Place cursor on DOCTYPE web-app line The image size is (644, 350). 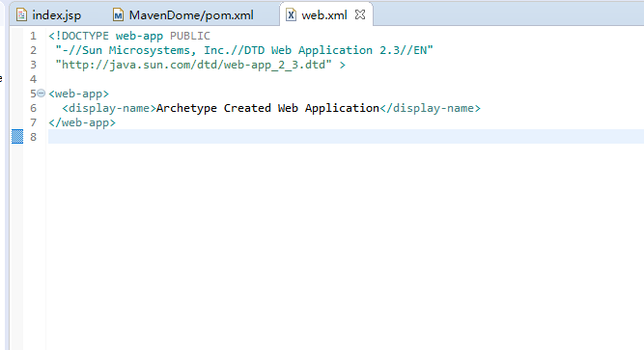(129, 36)
